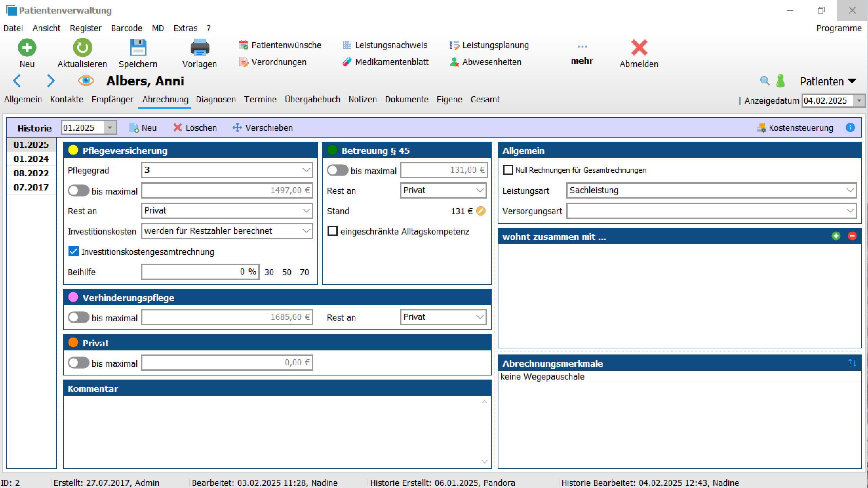Click the yellow Pflegeversicherung color dot
Screen dimensions: 868x488
click(73, 150)
